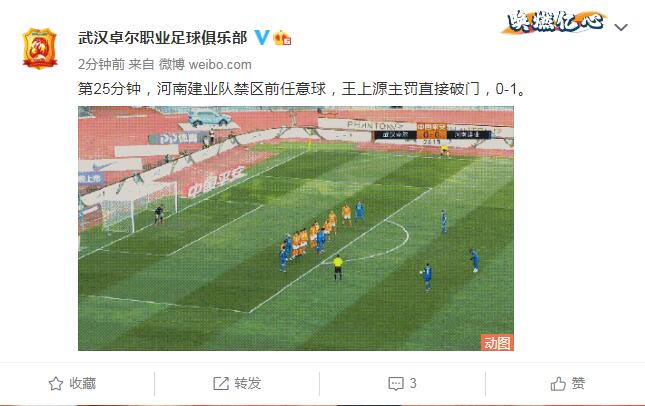Open the free kick GIF image
645x406 pixels.
tap(296, 228)
